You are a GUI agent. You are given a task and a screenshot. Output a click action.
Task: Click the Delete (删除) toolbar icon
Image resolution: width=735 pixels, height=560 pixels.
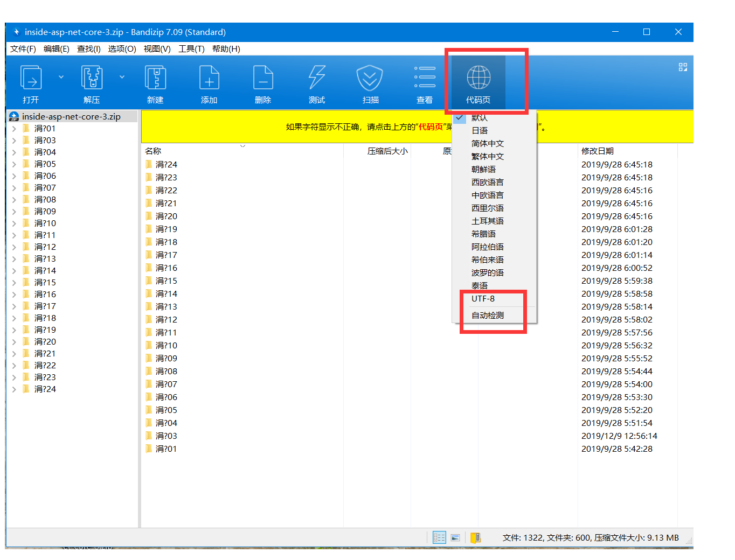[263, 78]
